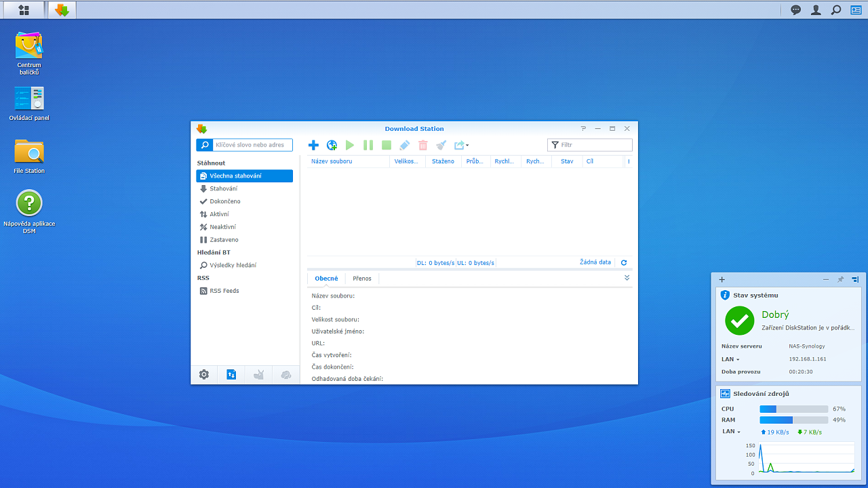Click the Stav systému shield icon
The height and width of the screenshot is (488, 868).
pyautogui.click(x=725, y=296)
